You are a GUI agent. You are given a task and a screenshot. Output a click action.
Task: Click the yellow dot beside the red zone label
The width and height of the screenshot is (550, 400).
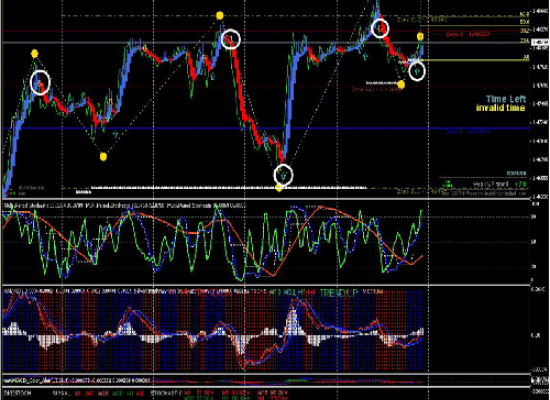(401, 84)
